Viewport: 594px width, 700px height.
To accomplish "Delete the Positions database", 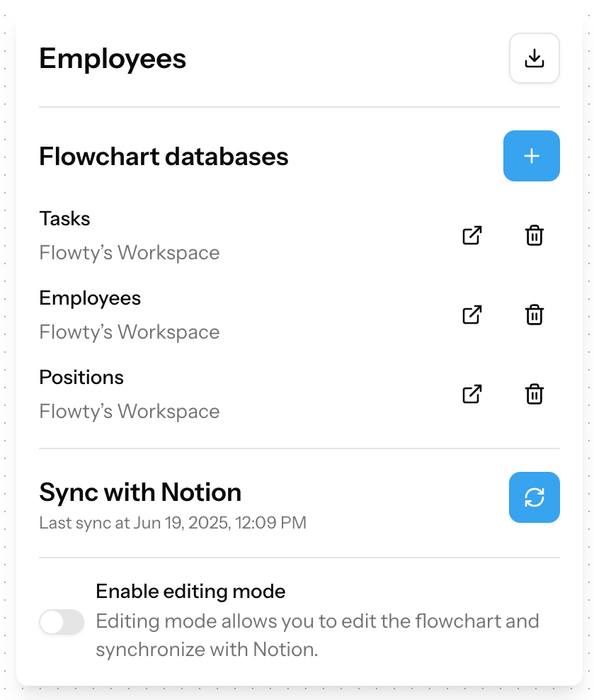I will [535, 394].
